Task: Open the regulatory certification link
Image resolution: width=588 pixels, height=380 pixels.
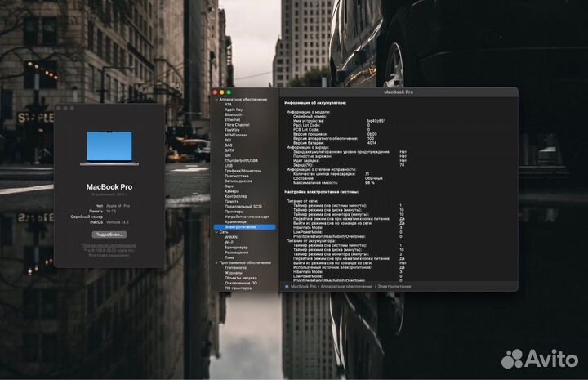Action: pyautogui.click(x=109, y=245)
